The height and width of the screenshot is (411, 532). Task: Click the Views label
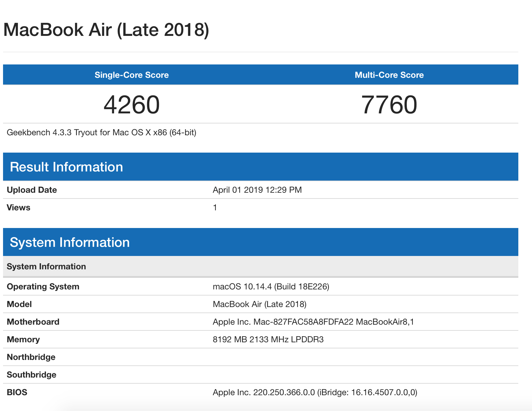pos(19,208)
